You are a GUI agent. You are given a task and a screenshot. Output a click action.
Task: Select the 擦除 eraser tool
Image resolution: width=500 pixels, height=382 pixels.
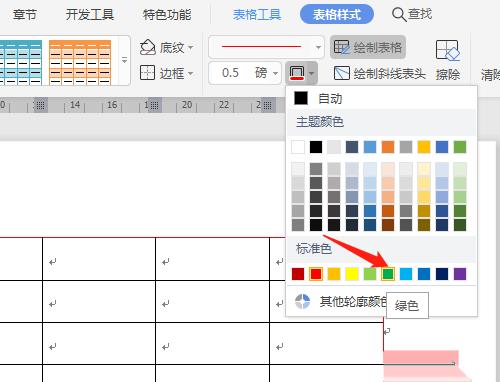(x=448, y=60)
